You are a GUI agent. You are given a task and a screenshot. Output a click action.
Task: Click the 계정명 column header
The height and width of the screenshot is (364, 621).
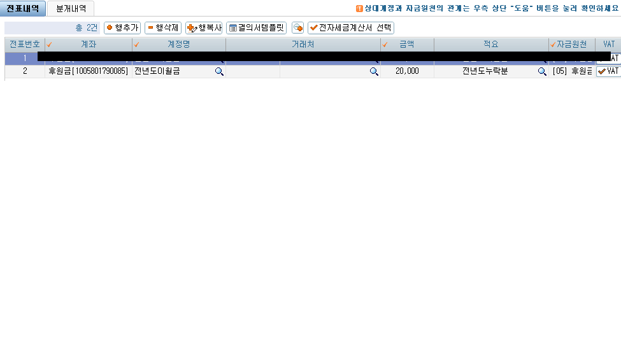coord(179,45)
